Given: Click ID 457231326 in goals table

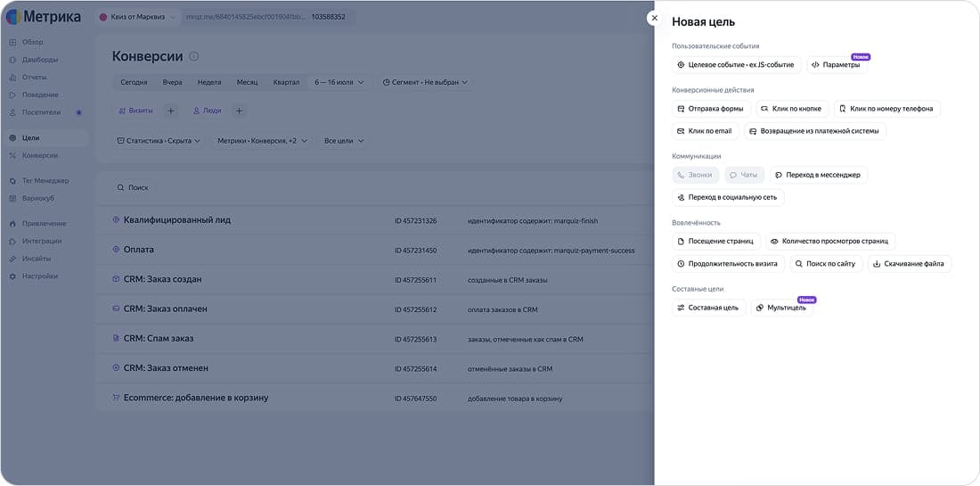Looking at the screenshot, I should [416, 221].
